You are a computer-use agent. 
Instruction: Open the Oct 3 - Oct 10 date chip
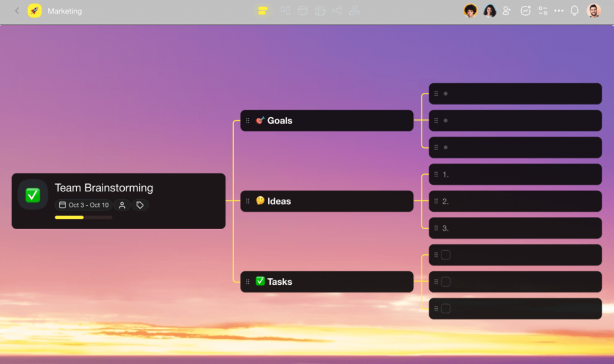(x=84, y=205)
